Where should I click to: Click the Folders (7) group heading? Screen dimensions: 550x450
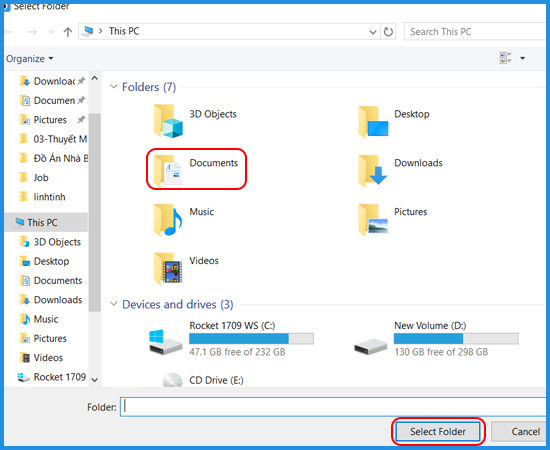click(149, 87)
